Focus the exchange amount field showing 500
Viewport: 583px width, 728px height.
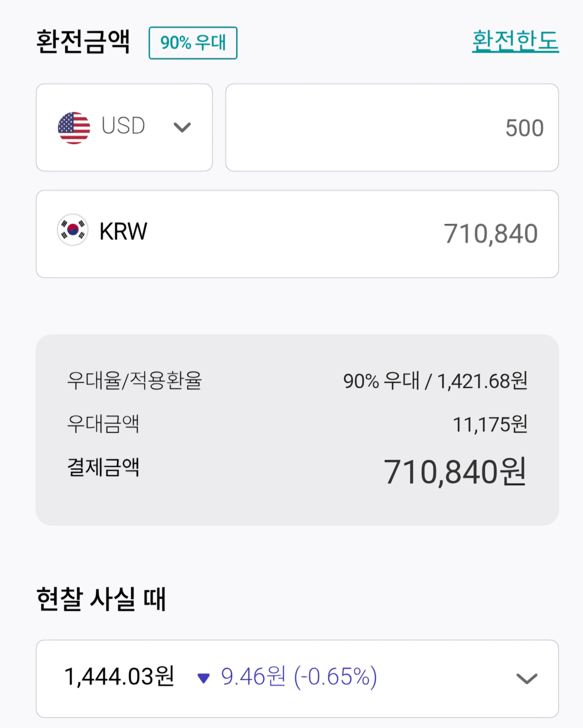click(392, 128)
